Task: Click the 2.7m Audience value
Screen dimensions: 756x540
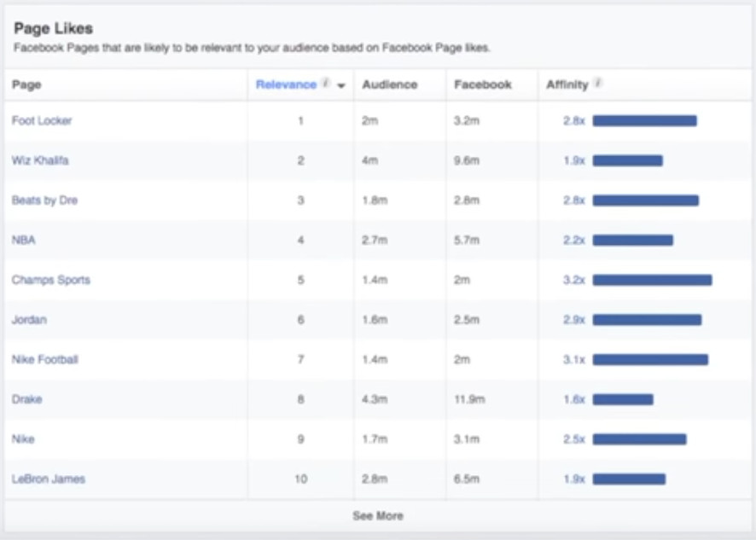Action: 375,240
